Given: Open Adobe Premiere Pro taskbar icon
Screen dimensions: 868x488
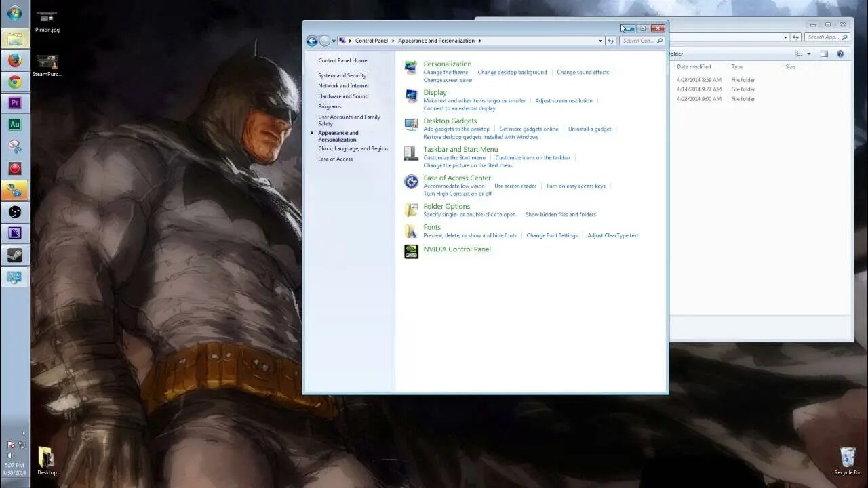Looking at the screenshot, I should [14, 103].
